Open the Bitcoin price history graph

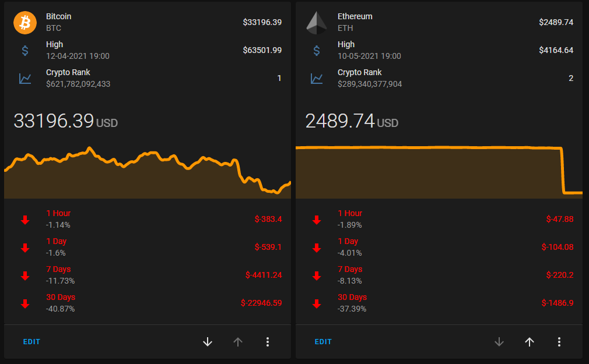(148, 172)
